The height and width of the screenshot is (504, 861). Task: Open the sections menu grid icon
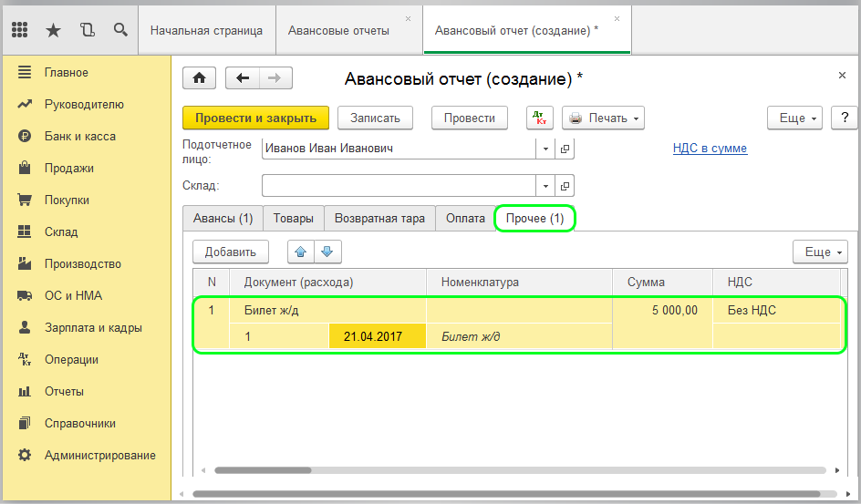[x=19, y=30]
